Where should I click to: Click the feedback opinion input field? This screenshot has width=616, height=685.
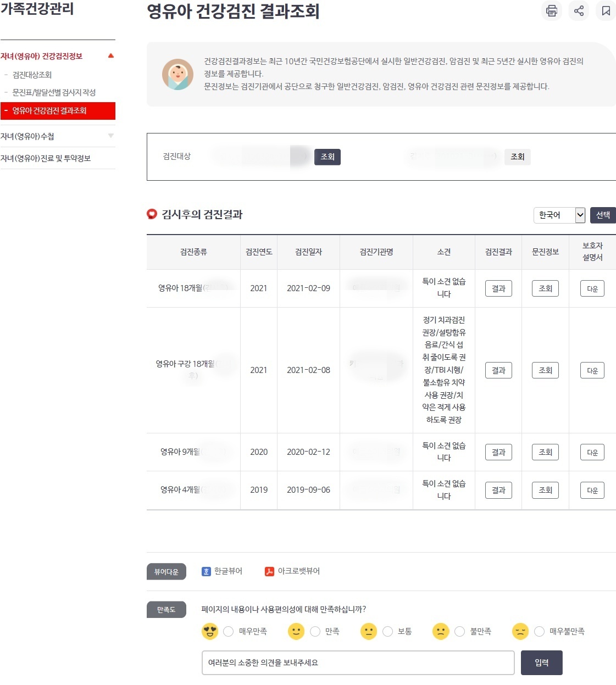tap(357, 662)
